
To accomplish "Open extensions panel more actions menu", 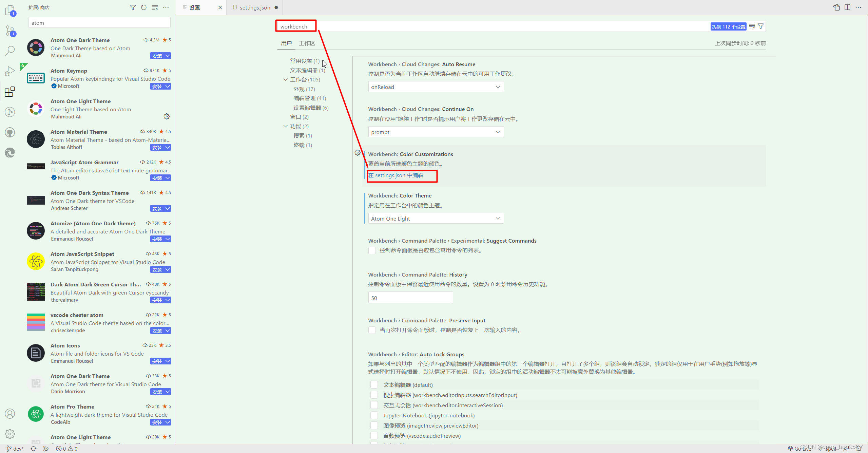I will click(x=166, y=7).
